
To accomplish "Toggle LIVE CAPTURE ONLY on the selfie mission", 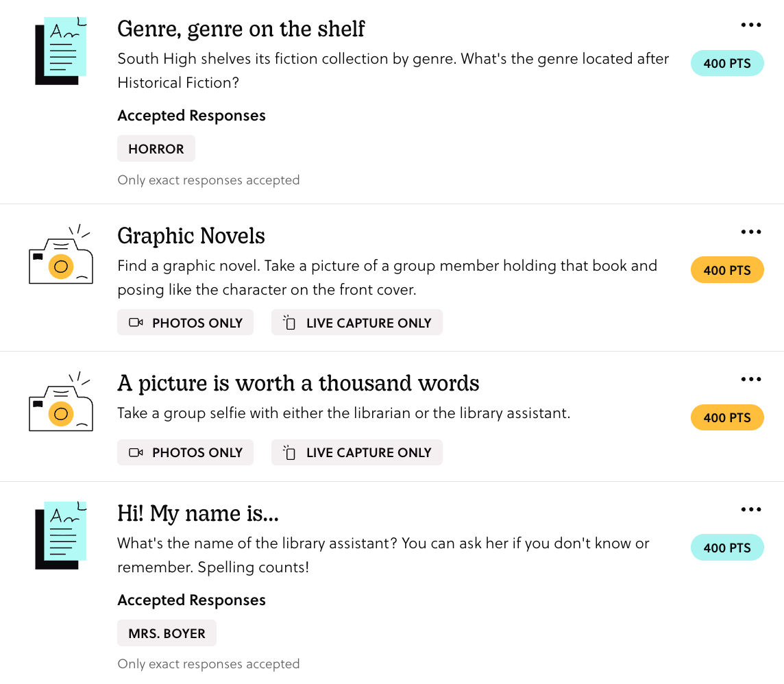I will click(x=356, y=452).
